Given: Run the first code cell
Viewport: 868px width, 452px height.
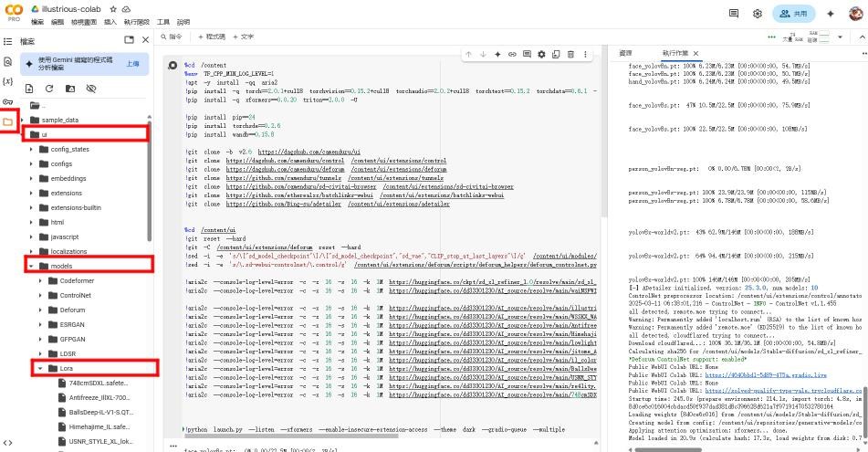Looking at the screenshot, I should (x=173, y=67).
